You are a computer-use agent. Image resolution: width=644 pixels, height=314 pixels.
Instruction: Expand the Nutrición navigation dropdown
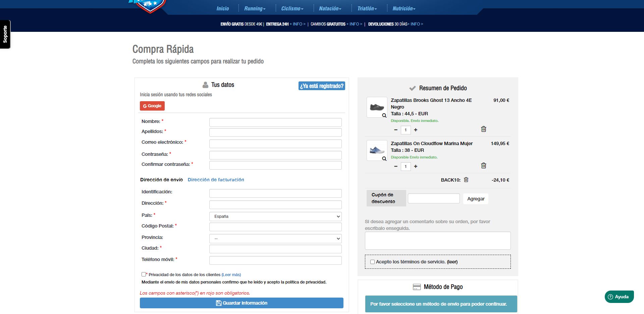404,9
